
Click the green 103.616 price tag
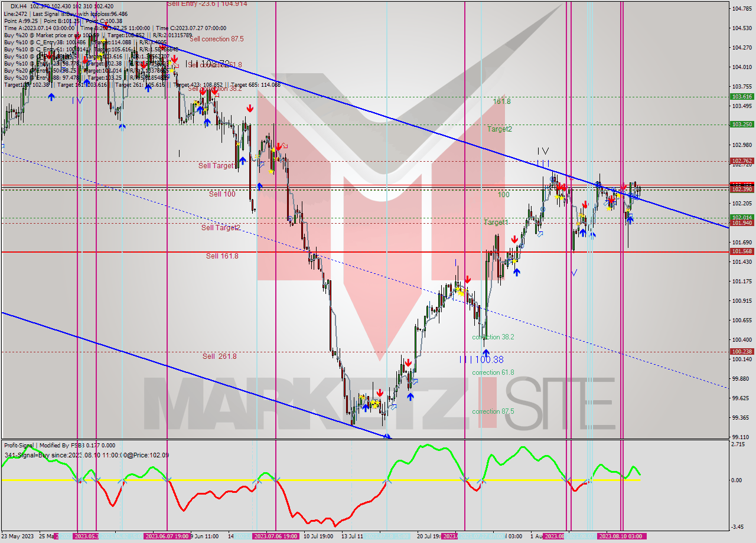pos(742,96)
